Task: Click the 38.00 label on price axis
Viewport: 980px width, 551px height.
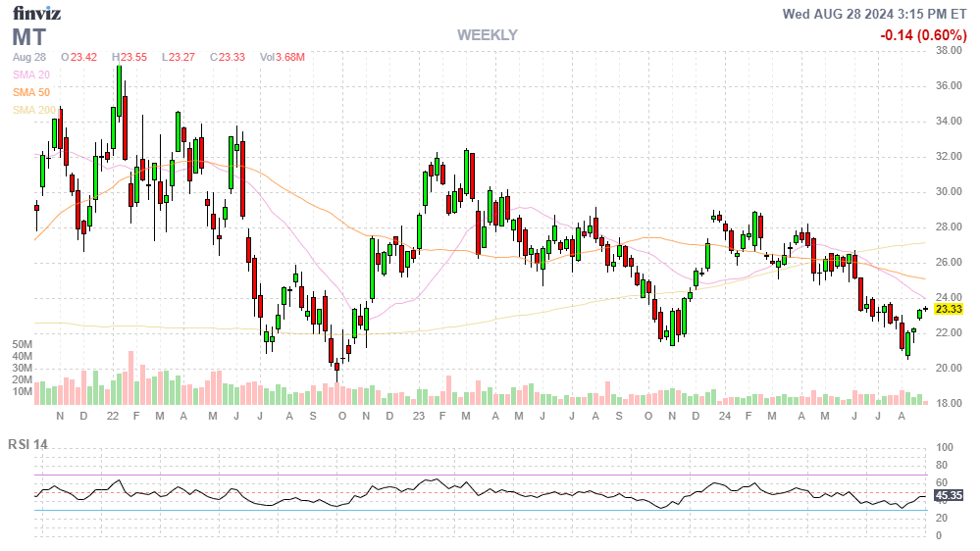Action: 948,51
